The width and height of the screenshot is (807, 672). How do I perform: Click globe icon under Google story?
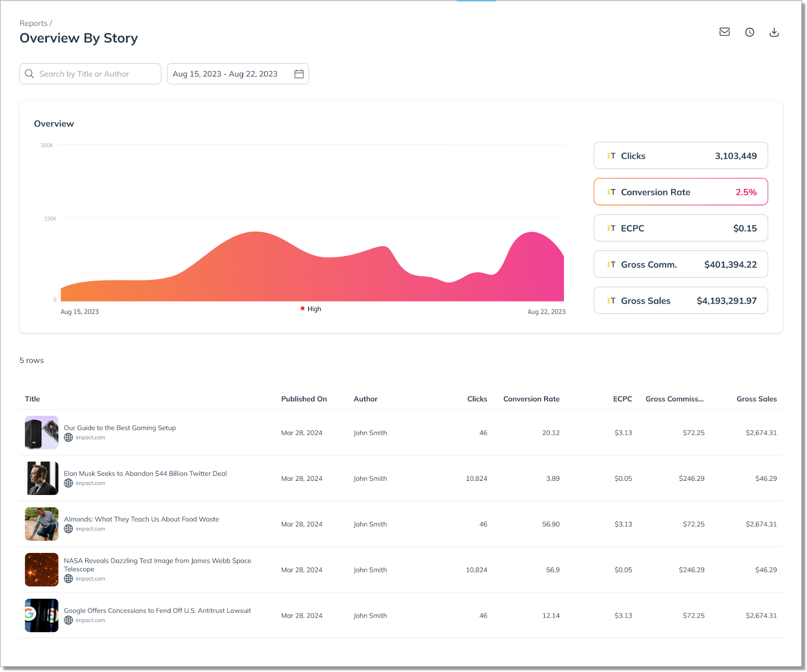69,620
